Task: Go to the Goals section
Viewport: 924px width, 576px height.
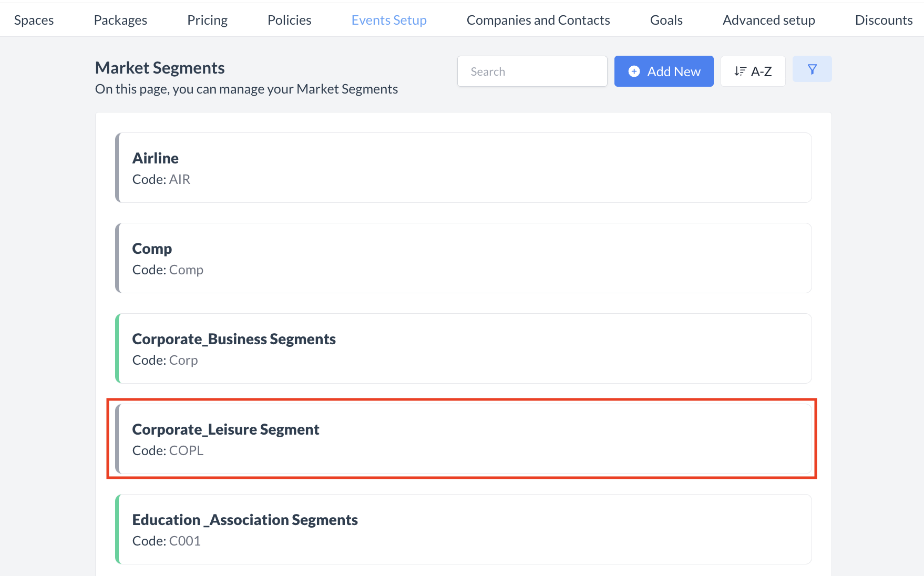Action: [x=666, y=19]
